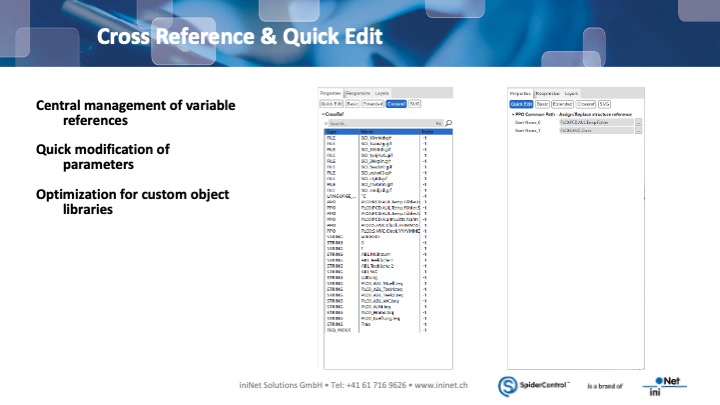Select the Extended button in right panel

click(562, 104)
